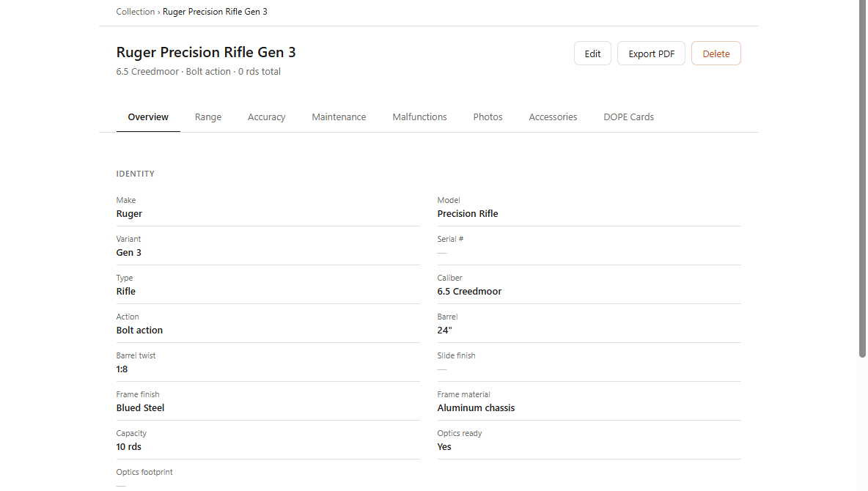Screen dimensions: 868x491
Task: Open the Accuracy tab
Action: pyautogui.click(x=266, y=117)
